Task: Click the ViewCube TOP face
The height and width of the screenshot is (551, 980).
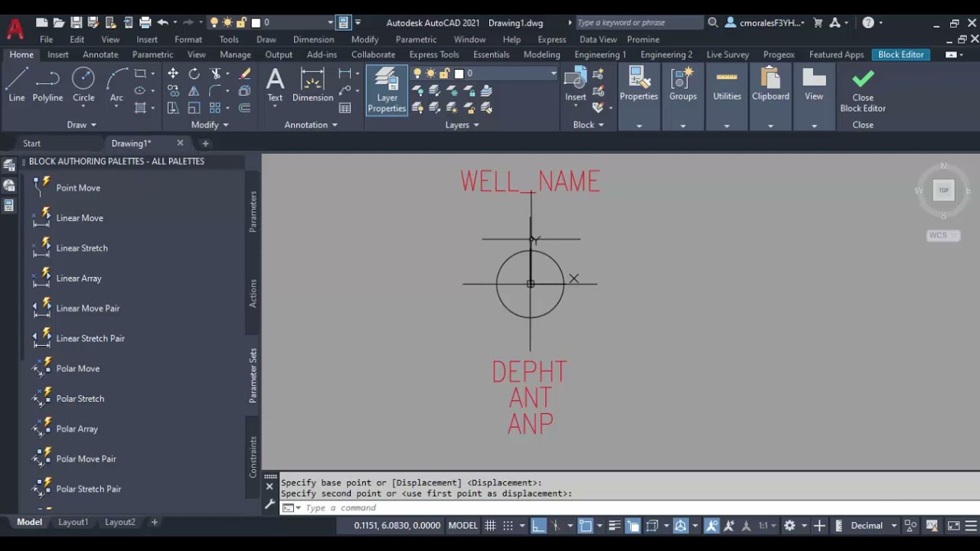Action: pos(943,191)
